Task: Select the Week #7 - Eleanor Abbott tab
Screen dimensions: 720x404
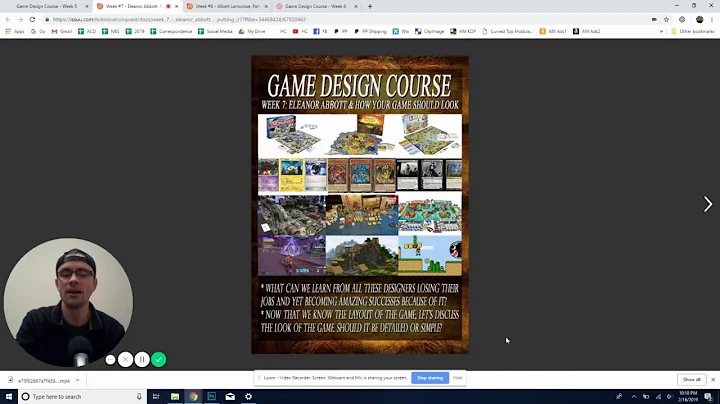Action: pos(132,6)
